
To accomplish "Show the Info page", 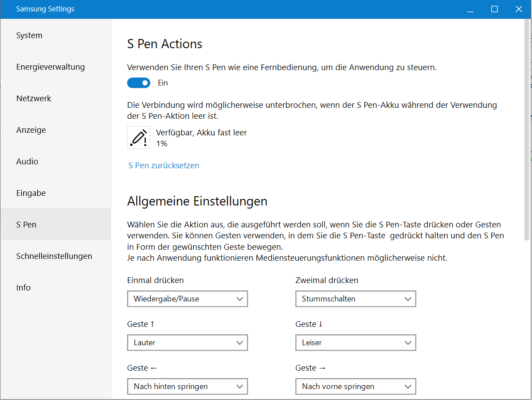I will (x=24, y=288).
